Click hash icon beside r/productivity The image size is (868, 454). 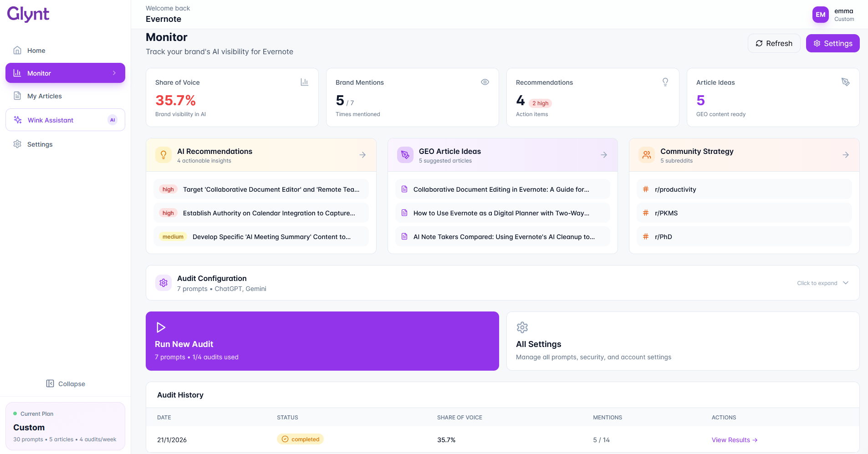coord(646,189)
